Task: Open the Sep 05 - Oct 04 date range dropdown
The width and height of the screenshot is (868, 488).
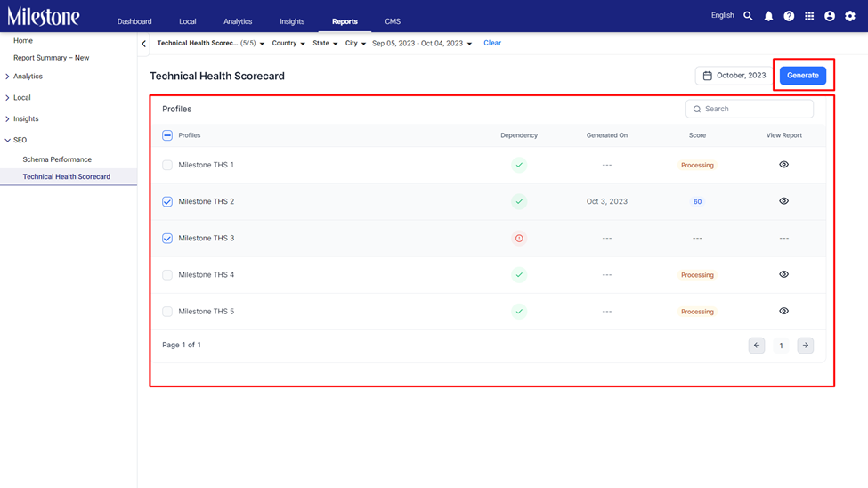Action: [x=422, y=44]
